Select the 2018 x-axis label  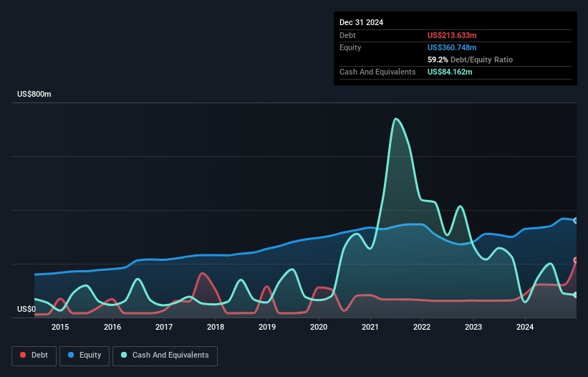[x=215, y=328]
